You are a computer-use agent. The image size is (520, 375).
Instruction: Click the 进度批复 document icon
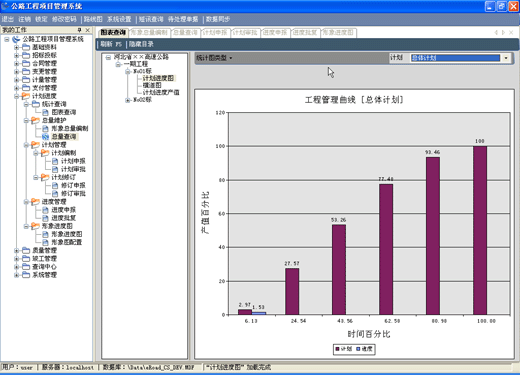coord(46,218)
